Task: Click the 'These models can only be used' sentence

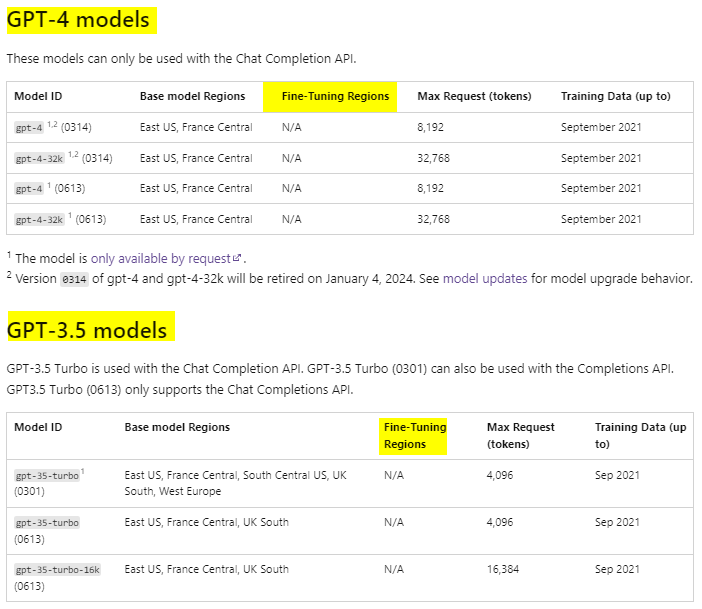Action: coord(181,59)
